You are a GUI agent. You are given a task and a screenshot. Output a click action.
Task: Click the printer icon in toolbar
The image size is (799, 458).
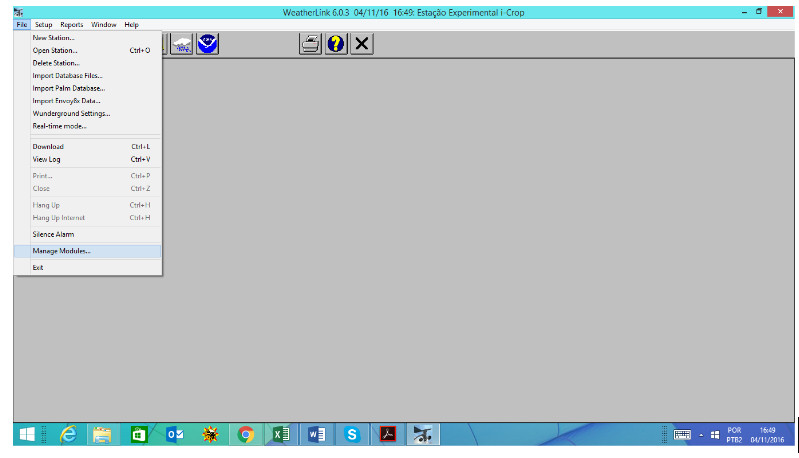pos(311,44)
